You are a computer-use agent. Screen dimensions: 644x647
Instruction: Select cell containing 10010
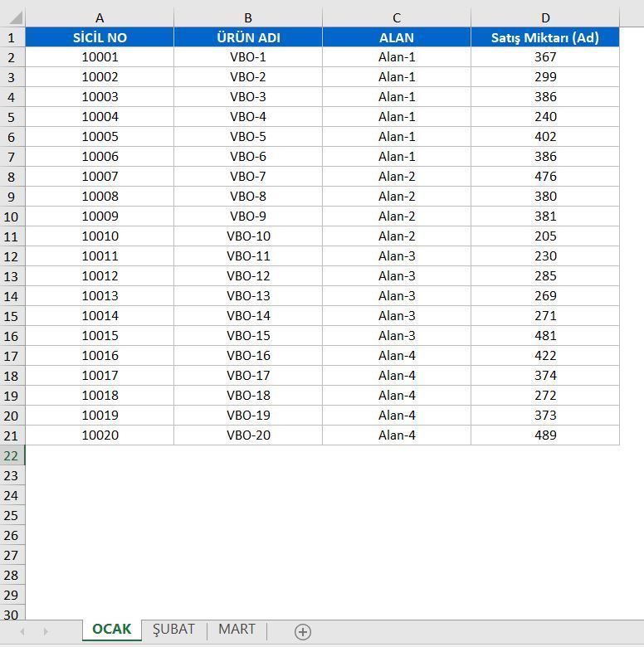pyautogui.click(x=100, y=236)
